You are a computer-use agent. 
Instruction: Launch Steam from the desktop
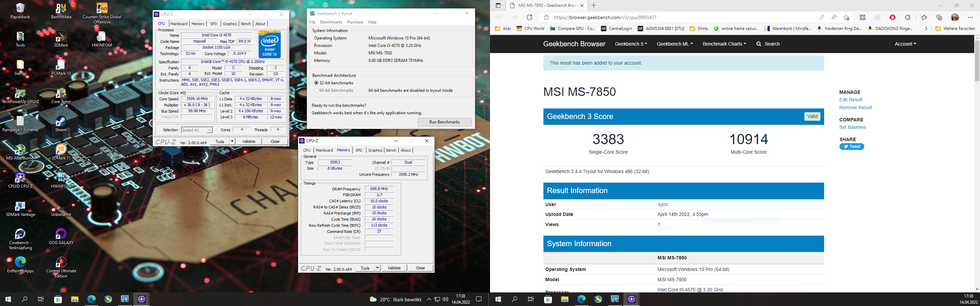61,124
